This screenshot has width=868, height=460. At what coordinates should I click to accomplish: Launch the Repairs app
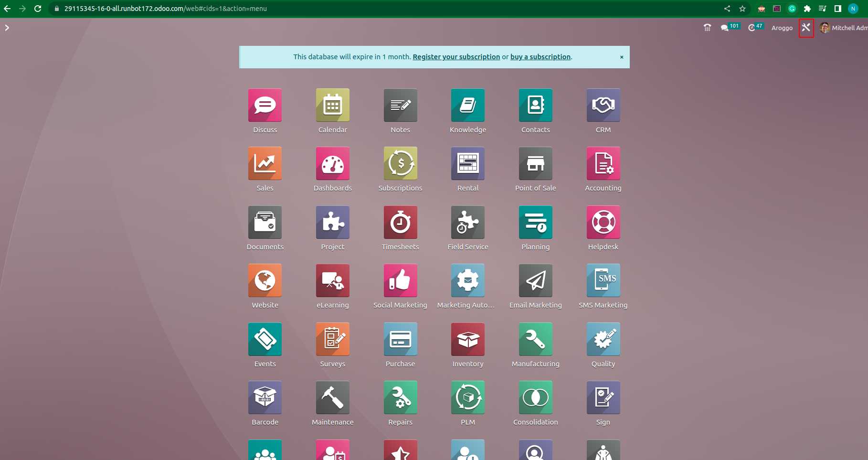(400, 397)
